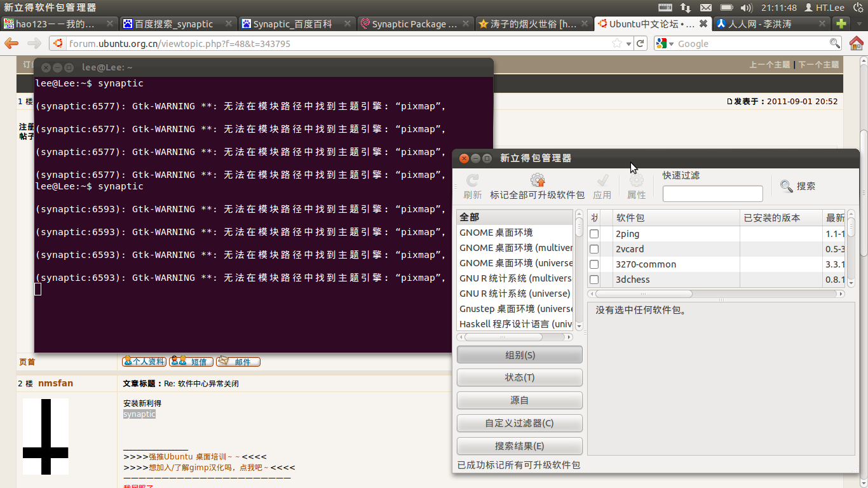868x488 pixels.
Task: Switch to 人人网 - 李洪涛 tab
Action: tap(772, 24)
